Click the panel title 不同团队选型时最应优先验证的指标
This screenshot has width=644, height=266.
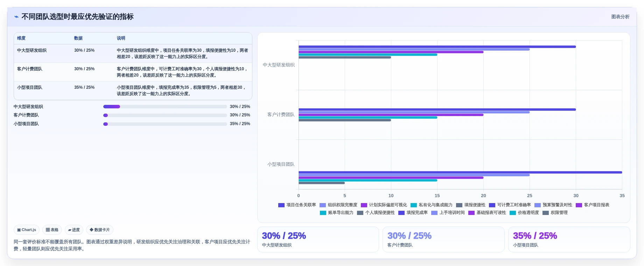[x=77, y=17]
